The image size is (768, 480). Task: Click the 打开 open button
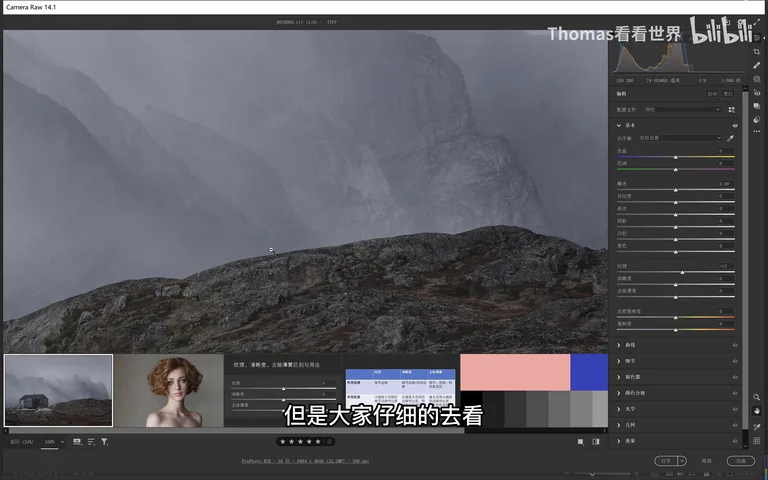coord(666,461)
